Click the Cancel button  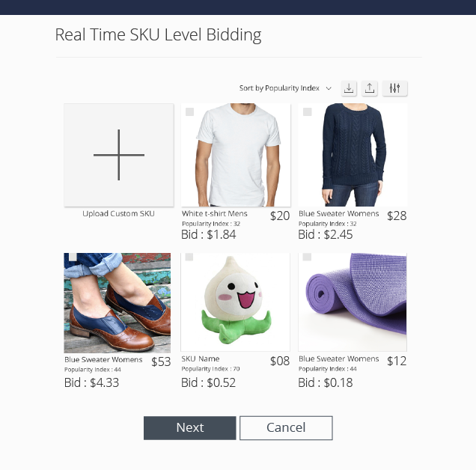[286, 428]
